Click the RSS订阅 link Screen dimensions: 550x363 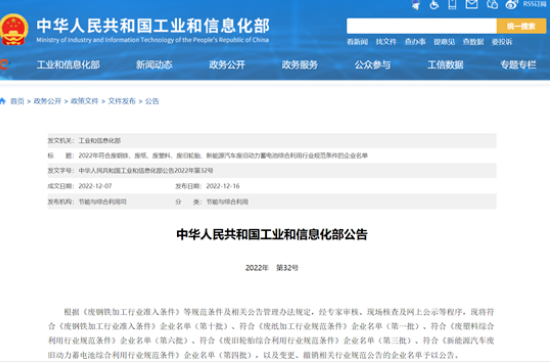[x=535, y=4]
